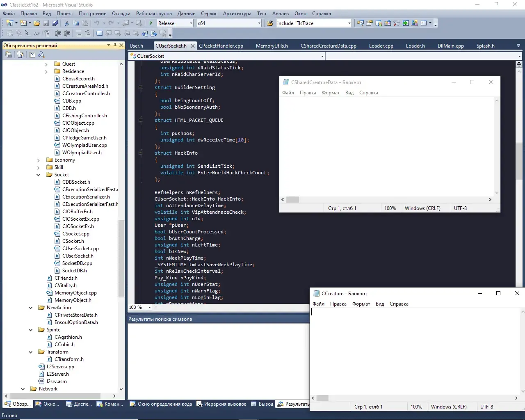Open Окно определения кода tab
This screenshot has width=525, height=420.
tap(161, 404)
